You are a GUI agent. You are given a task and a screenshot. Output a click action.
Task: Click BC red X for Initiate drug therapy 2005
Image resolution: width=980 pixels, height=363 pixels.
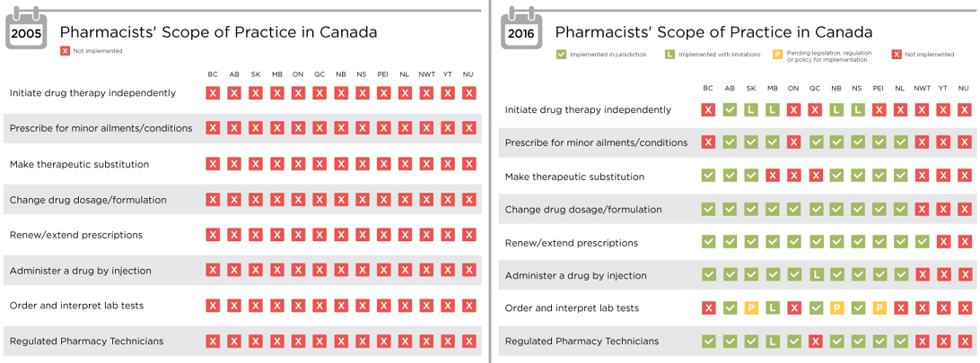coord(213,93)
